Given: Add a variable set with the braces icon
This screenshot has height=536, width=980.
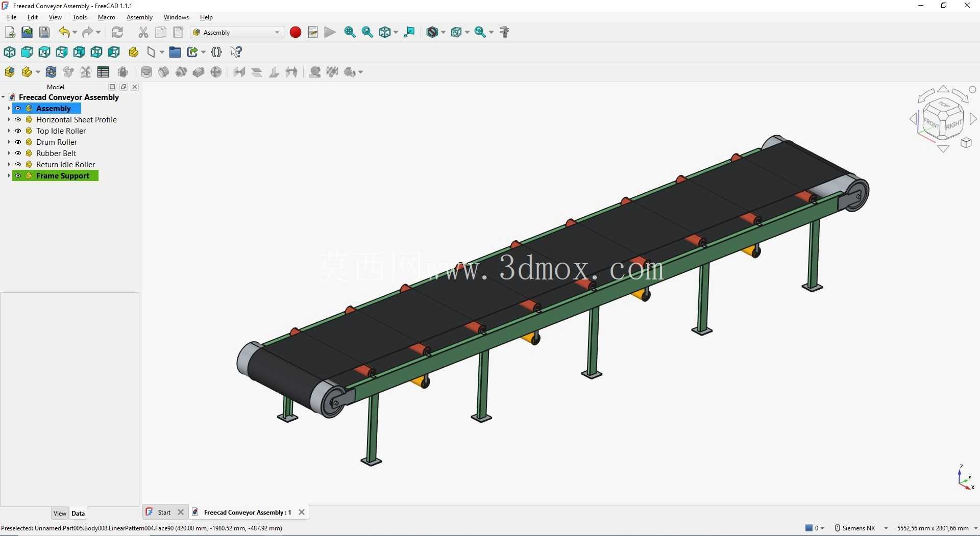Looking at the screenshot, I should click(216, 52).
